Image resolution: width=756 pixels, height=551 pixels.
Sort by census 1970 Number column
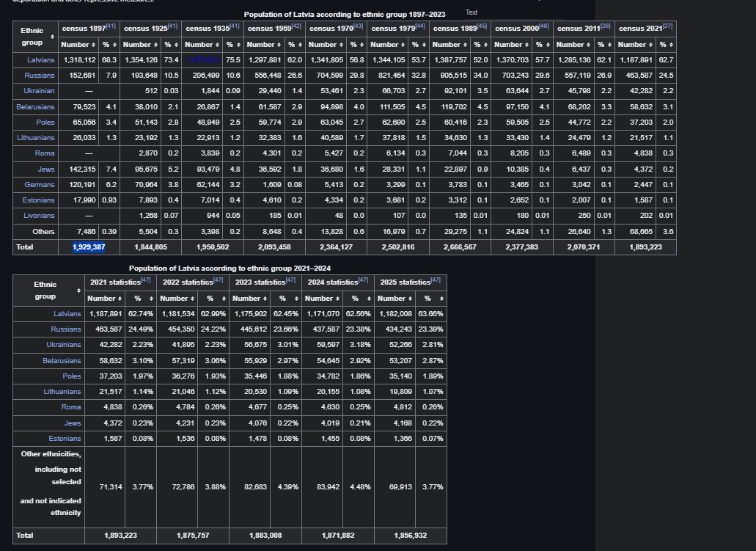pos(326,45)
